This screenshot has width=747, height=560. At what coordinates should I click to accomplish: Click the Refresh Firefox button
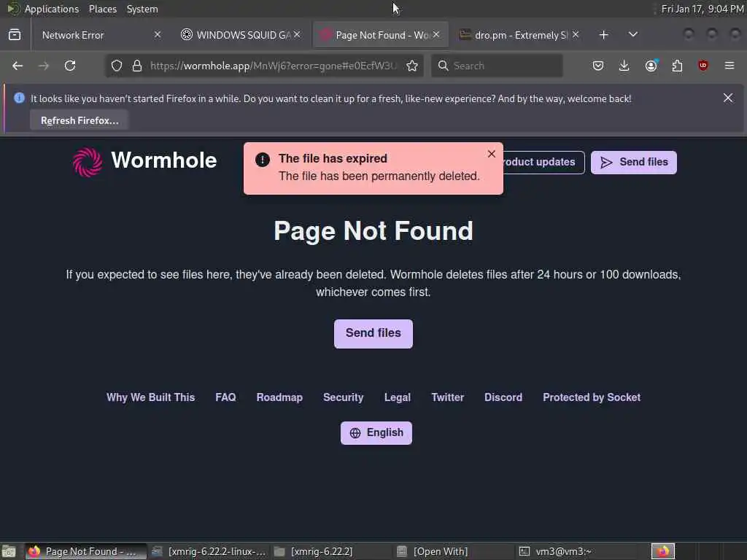coord(80,120)
